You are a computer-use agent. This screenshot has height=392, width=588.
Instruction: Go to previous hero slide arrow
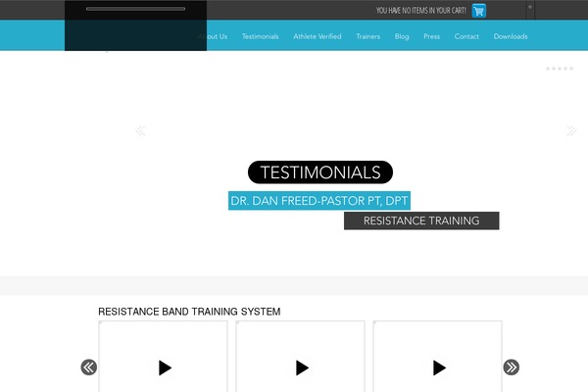140,130
